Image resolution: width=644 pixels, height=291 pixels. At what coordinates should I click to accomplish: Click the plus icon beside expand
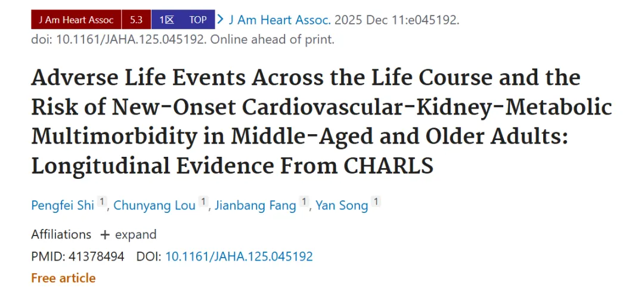pos(105,235)
